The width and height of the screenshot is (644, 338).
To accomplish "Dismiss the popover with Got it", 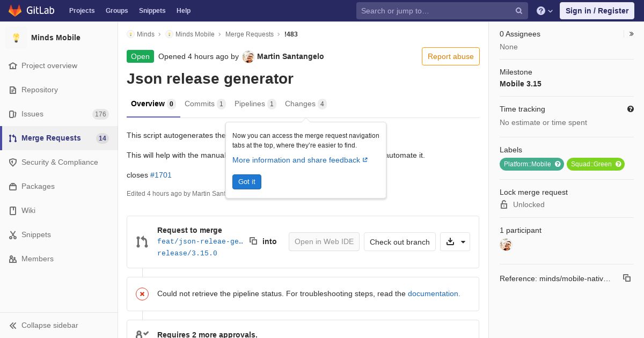I will pyautogui.click(x=247, y=182).
